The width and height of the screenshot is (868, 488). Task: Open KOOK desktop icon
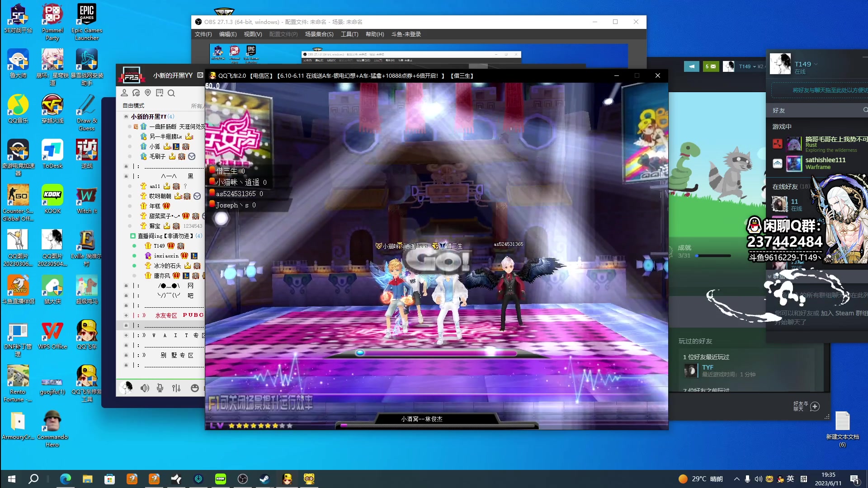click(52, 199)
